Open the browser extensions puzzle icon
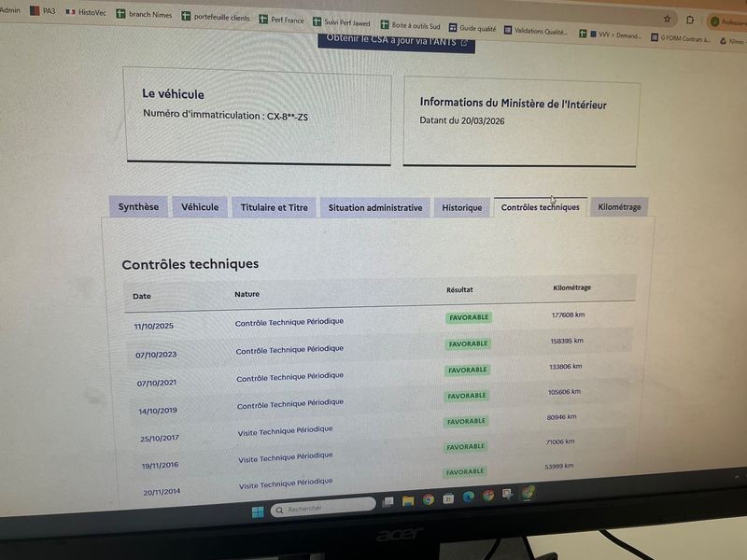The width and height of the screenshot is (747, 560). 690,20
